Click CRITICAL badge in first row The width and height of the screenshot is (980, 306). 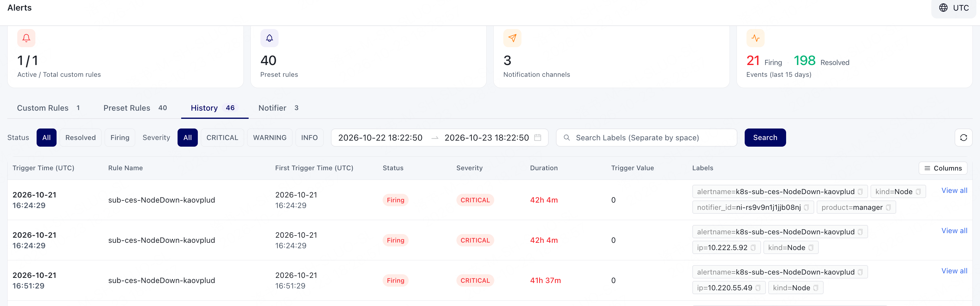(x=475, y=200)
